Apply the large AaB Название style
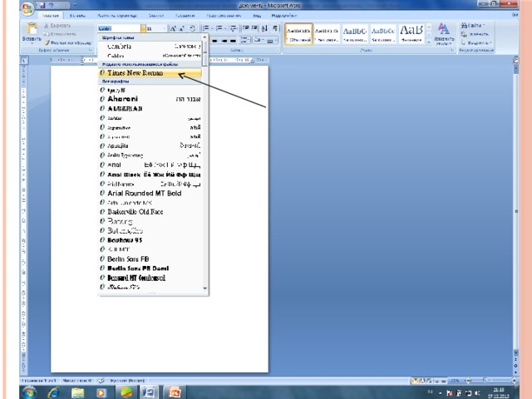This screenshot has width=532, height=399. click(x=411, y=34)
